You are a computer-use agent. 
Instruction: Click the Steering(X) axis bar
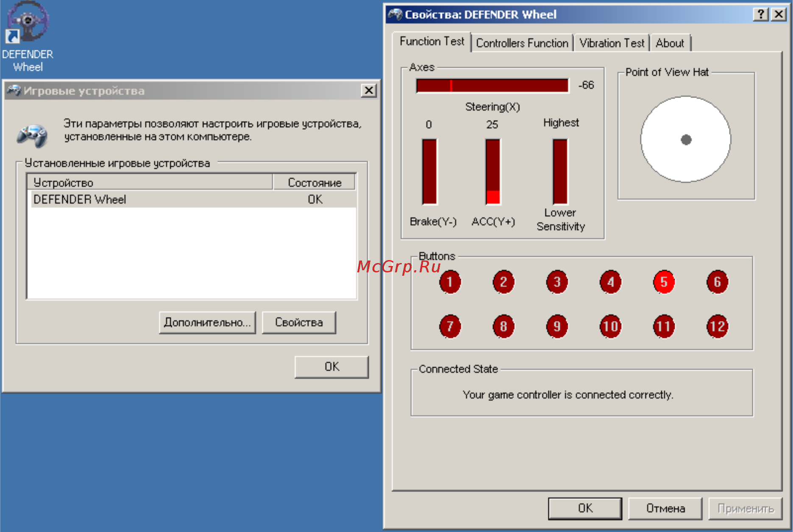tap(492, 86)
